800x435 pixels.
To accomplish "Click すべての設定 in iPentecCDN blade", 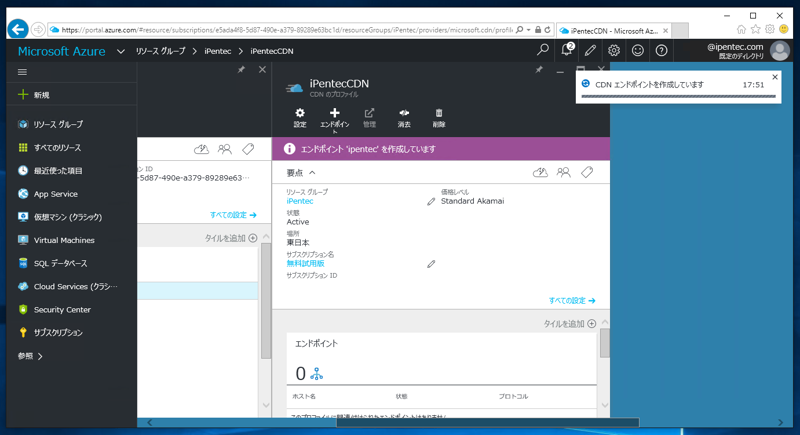I will coord(572,300).
